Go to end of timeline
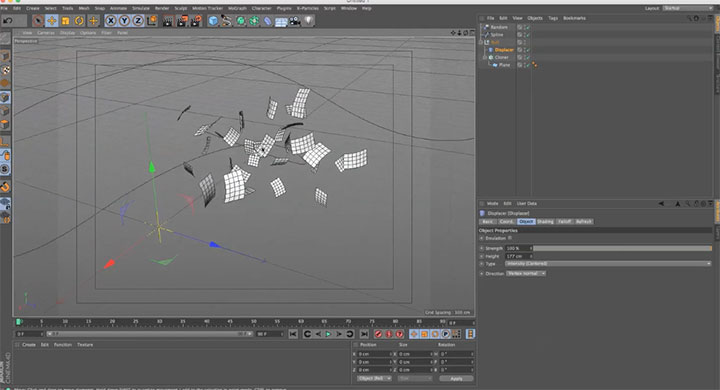The width and height of the screenshot is (720, 390). pyautogui.click(x=364, y=334)
